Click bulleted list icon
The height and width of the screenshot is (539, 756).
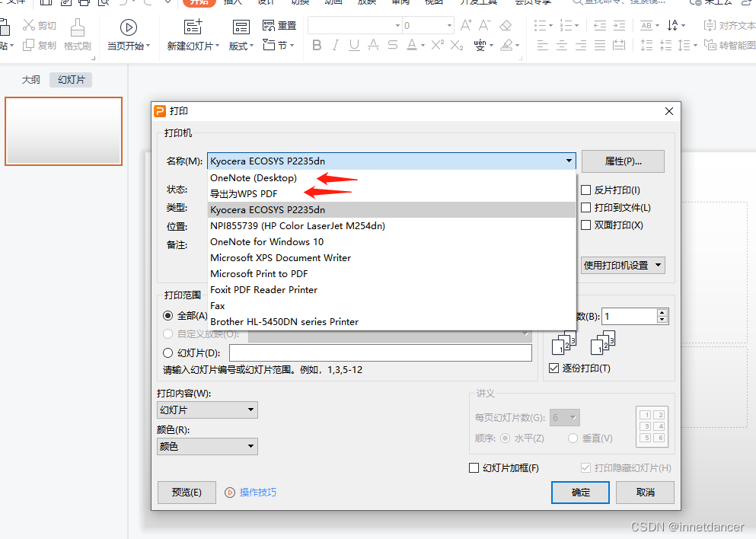click(x=540, y=25)
